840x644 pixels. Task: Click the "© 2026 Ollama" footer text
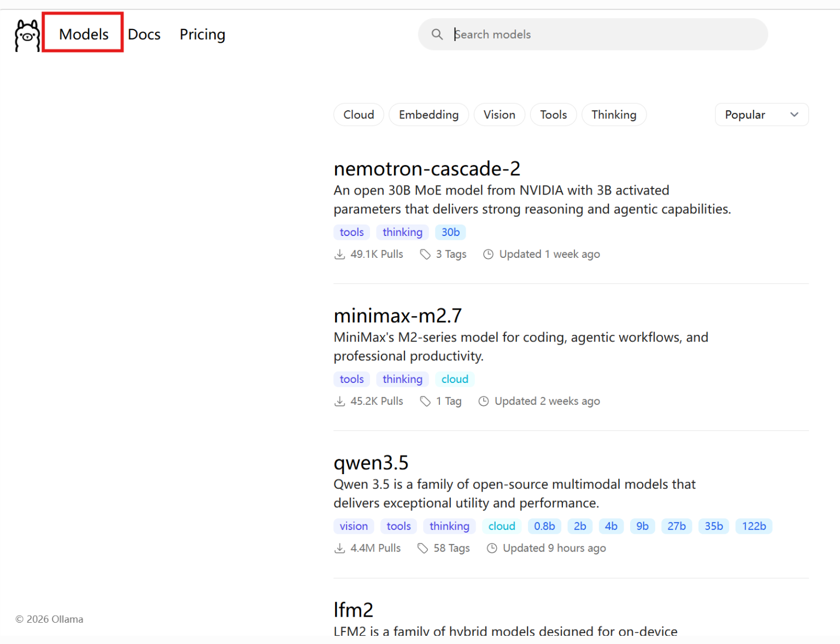pos(49,619)
